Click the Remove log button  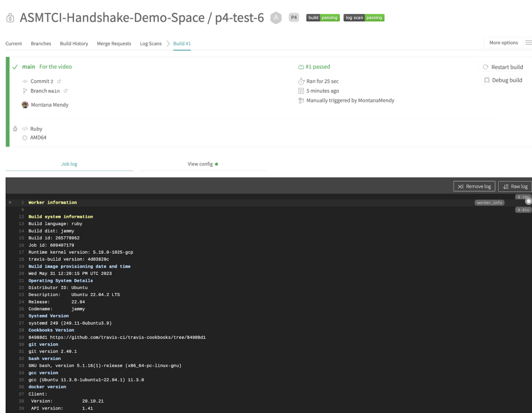pyautogui.click(x=474, y=186)
